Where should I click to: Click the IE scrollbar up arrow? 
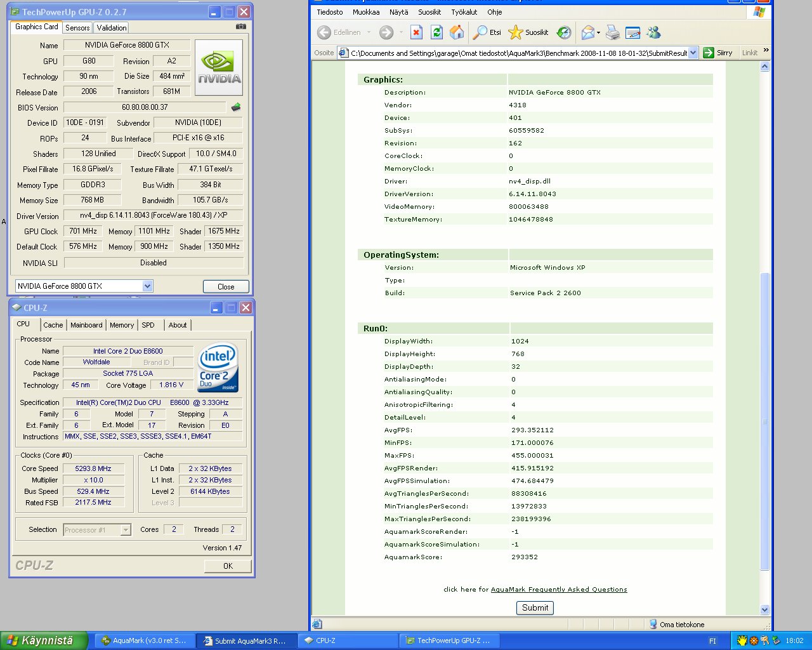(764, 67)
